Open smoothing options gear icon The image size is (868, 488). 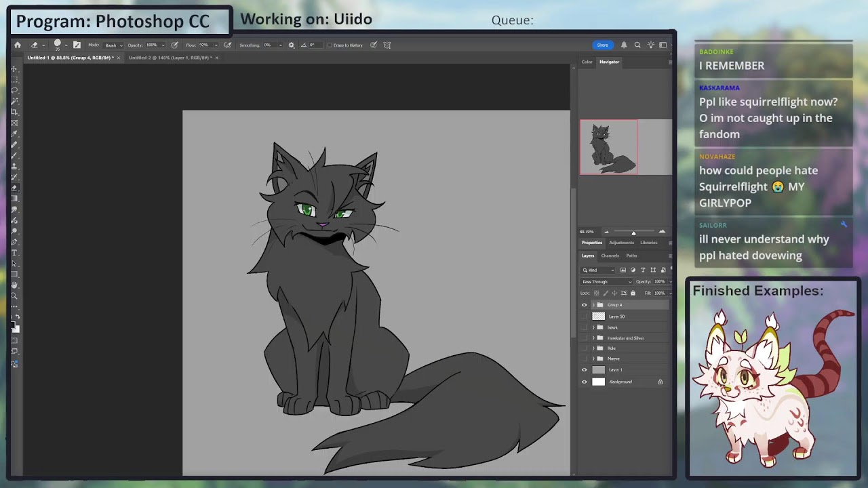point(292,45)
